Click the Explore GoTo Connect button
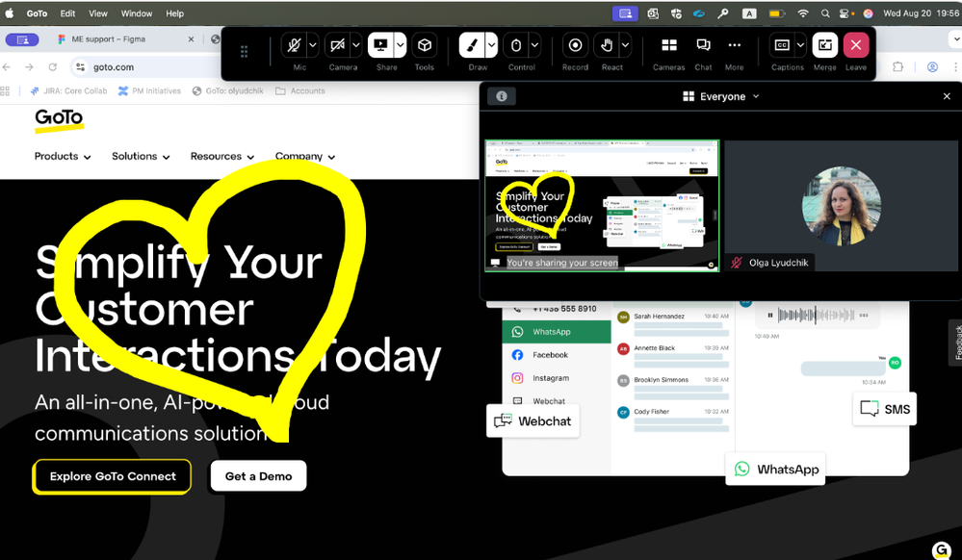This screenshot has width=962, height=560. click(x=113, y=476)
